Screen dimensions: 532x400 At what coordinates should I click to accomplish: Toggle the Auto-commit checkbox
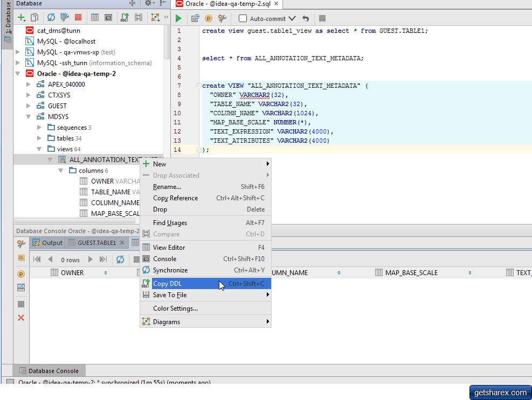tap(243, 18)
